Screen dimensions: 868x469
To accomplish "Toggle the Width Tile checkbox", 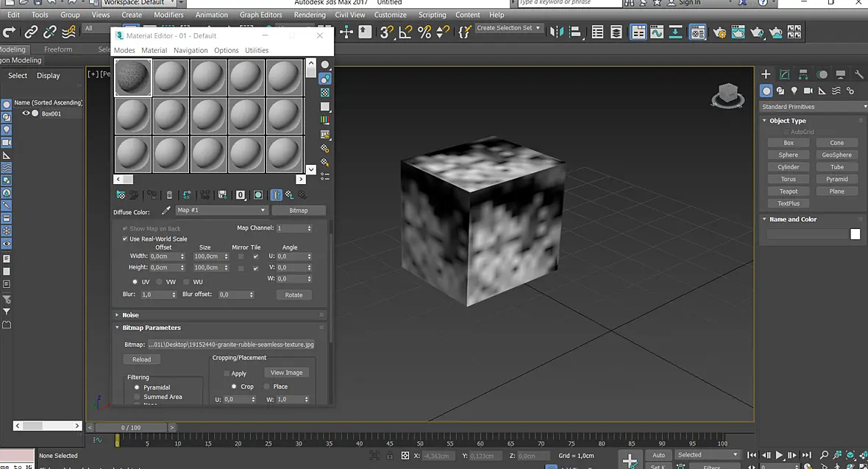I will click(256, 257).
